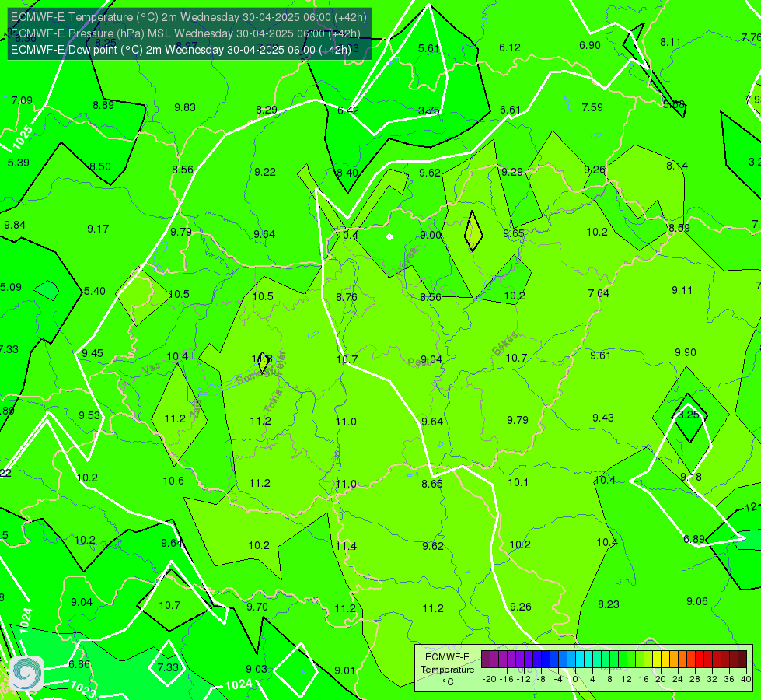761x700 pixels.
Task: Click the dew point value '6.86'
Action: [79, 664]
